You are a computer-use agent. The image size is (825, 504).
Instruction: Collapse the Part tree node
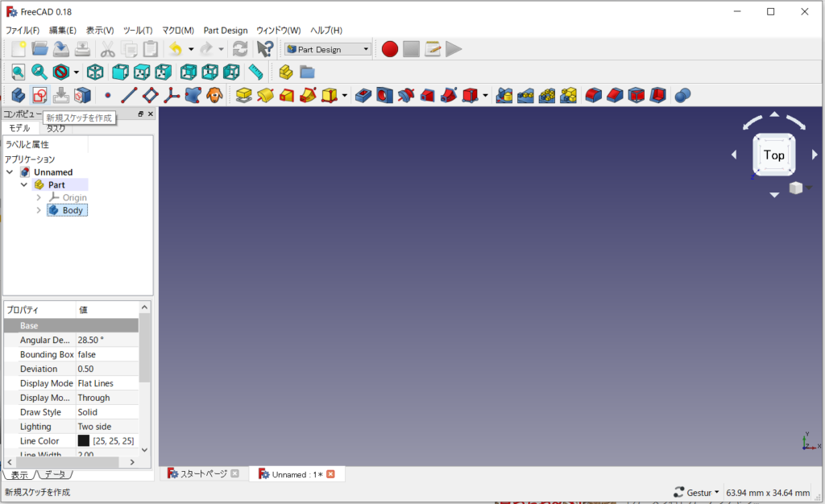(x=24, y=185)
